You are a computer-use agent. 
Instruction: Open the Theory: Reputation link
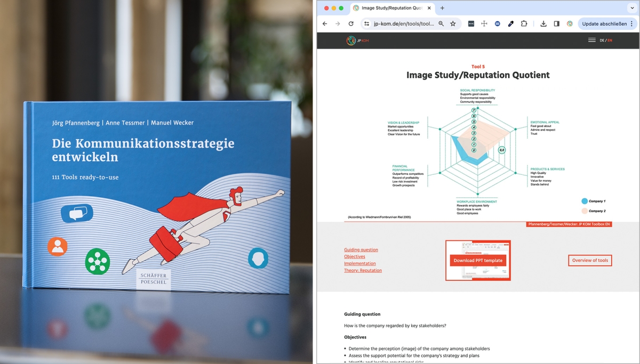point(363,270)
